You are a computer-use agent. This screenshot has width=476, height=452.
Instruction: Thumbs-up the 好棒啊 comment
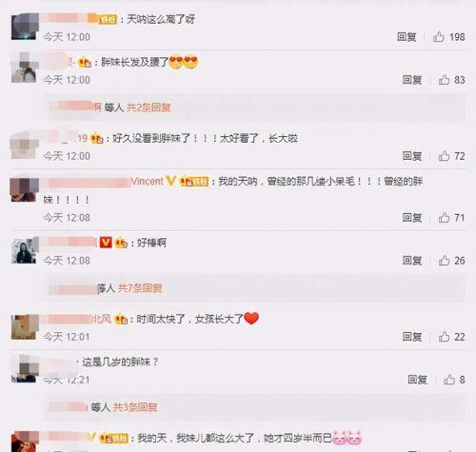coord(444,261)
